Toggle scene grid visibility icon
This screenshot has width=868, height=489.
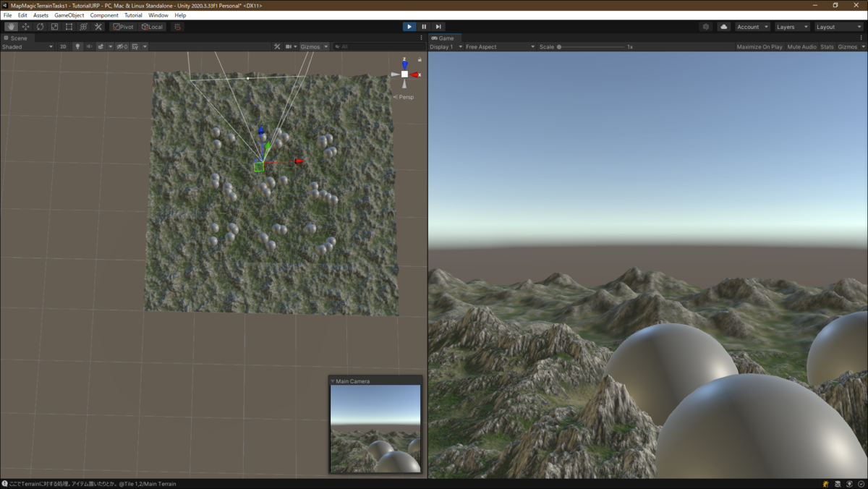point(135,46)
